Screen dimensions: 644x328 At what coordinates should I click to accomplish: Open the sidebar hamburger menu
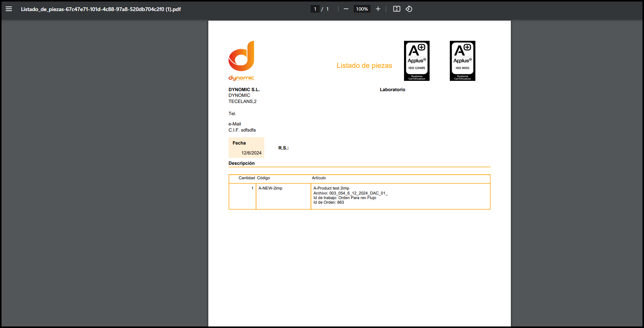(9, 9)
